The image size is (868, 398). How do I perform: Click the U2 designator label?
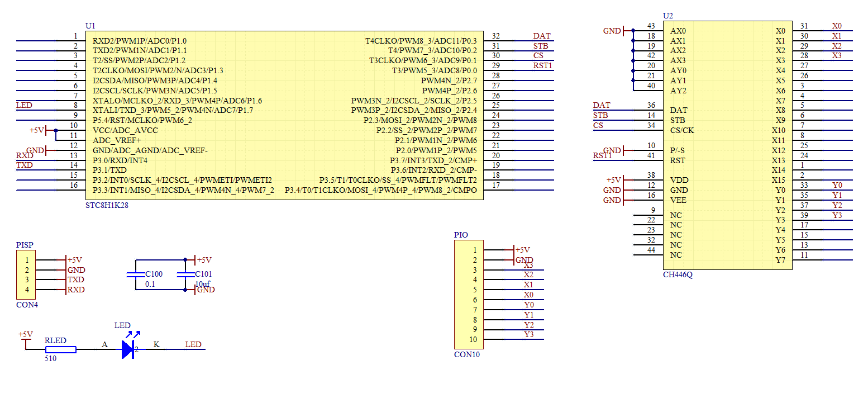point(668,16)
